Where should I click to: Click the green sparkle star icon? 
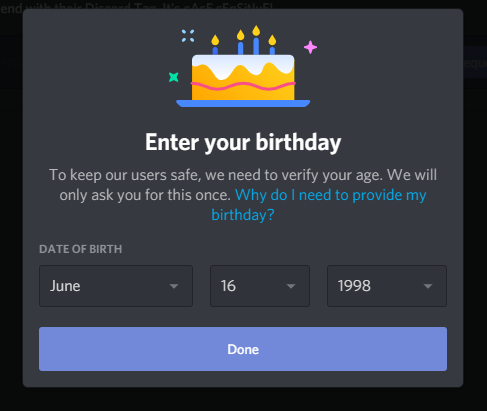tap(174, 77)
